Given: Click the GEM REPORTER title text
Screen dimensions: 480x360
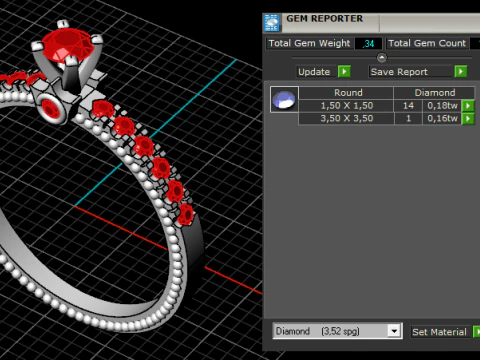Looking at the screenshot, I should tap(324, 19).
